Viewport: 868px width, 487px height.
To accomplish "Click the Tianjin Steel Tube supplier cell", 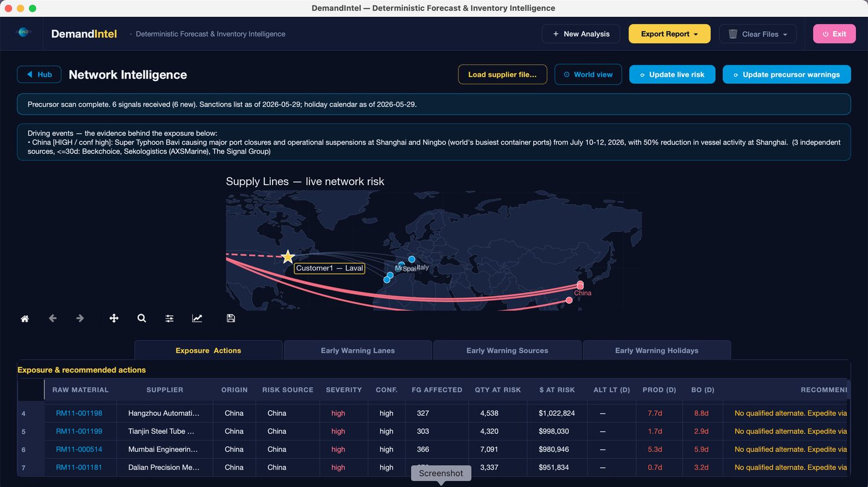I will click(164, 431).
